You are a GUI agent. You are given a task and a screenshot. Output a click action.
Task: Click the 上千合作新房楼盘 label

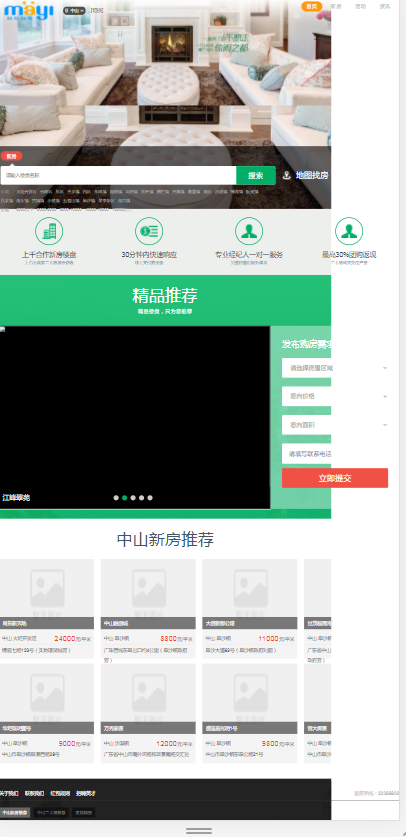49,255
